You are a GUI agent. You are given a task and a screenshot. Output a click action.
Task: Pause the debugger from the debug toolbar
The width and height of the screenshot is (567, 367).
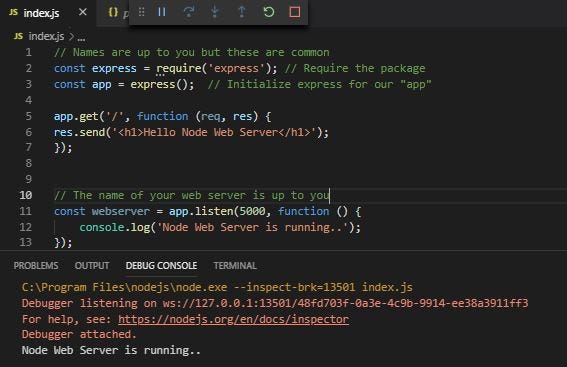point(162,12)
